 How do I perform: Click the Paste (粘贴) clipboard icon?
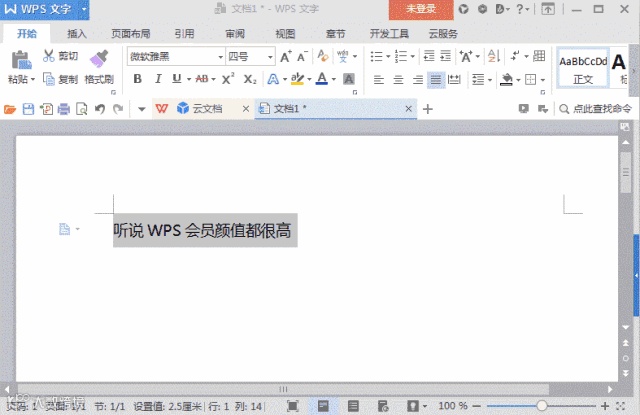[x=21, y=60]
